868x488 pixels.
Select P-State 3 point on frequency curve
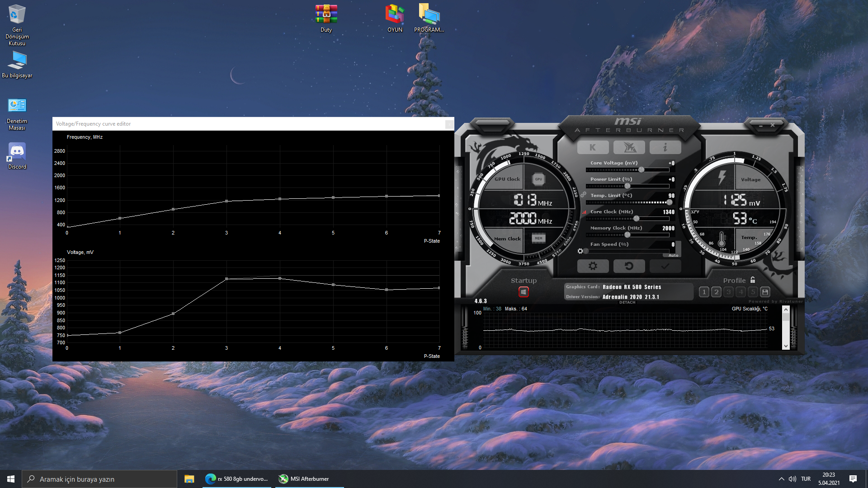(x=226, y=201)
